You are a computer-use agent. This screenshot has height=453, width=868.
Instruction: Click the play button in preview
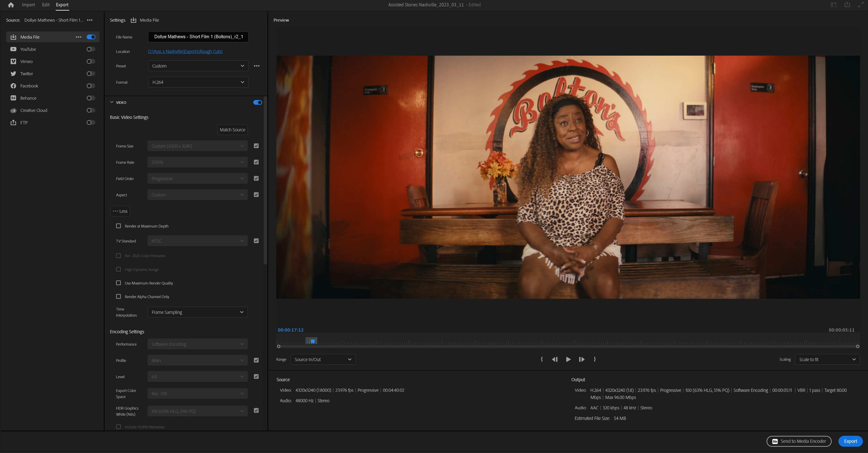coord(568,359)
